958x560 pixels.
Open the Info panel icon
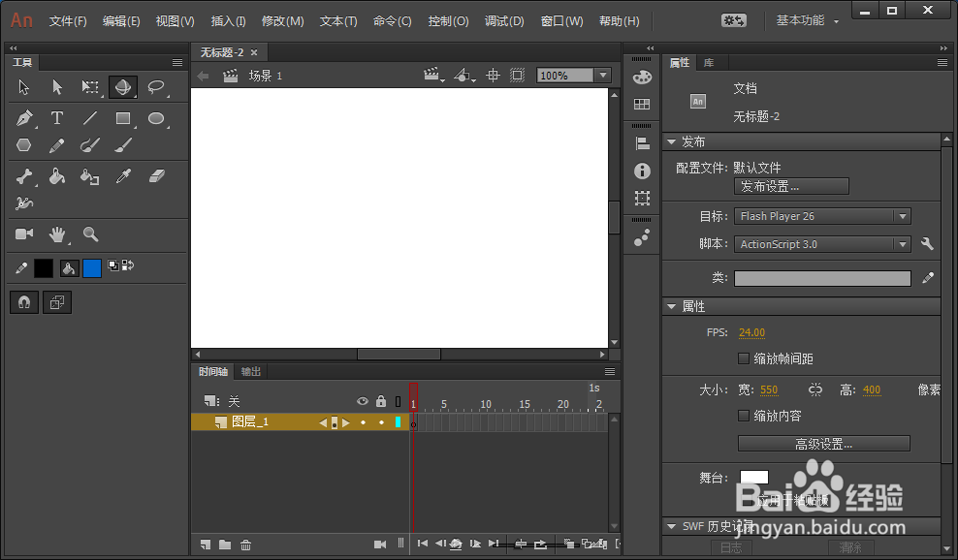point(642,171)
